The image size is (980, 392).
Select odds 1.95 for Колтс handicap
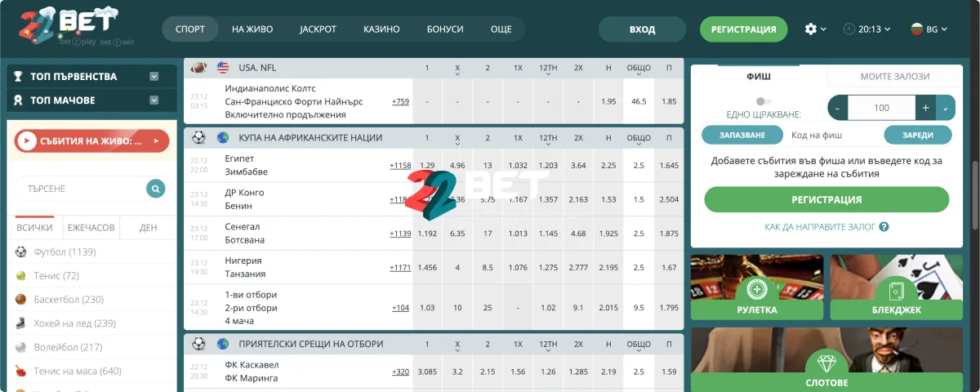tap(608, 102)
